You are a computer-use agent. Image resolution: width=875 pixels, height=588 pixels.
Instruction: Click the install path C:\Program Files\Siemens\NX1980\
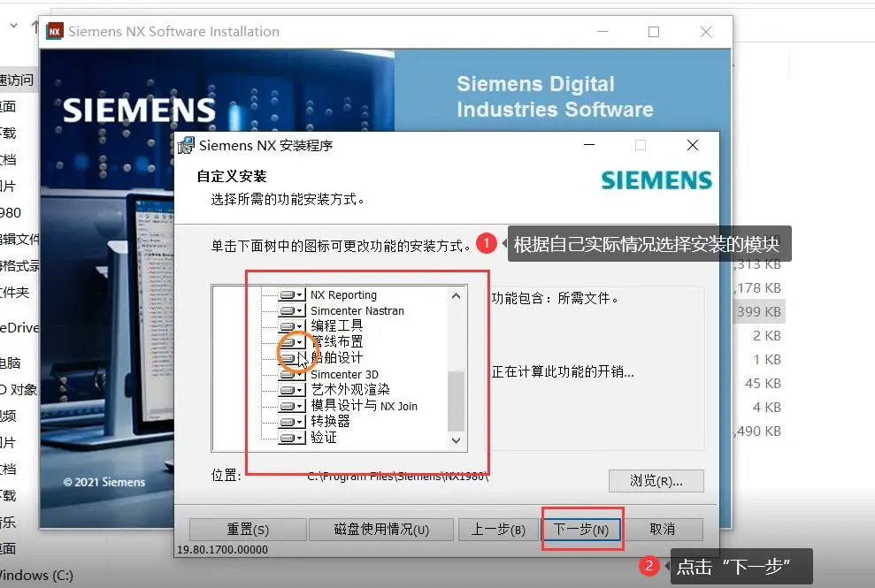coord(398,477)
